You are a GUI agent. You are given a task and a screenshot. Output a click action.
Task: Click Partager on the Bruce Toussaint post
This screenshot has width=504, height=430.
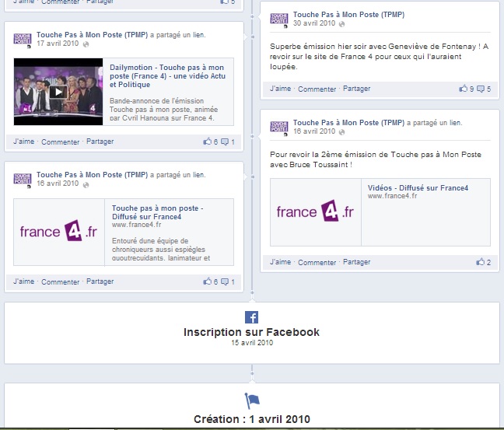[356, 262]
